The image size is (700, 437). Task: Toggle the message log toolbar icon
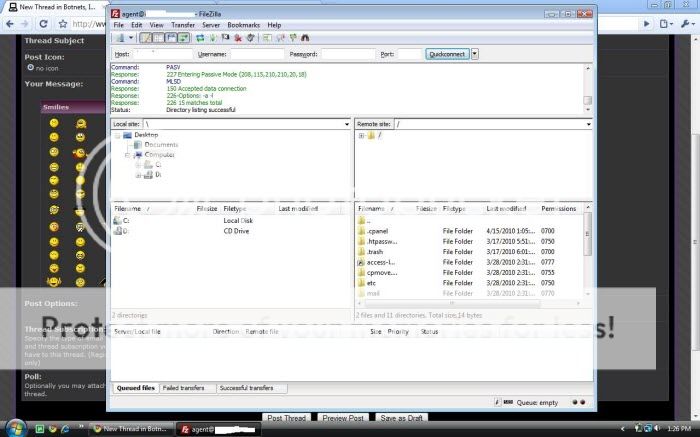tap(146, 38)
